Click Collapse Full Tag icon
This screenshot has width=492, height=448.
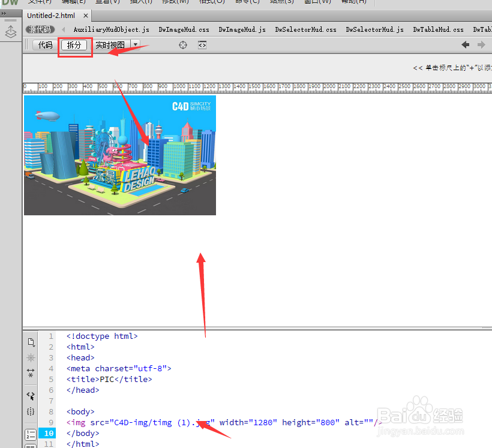click(x=31, y=372)
